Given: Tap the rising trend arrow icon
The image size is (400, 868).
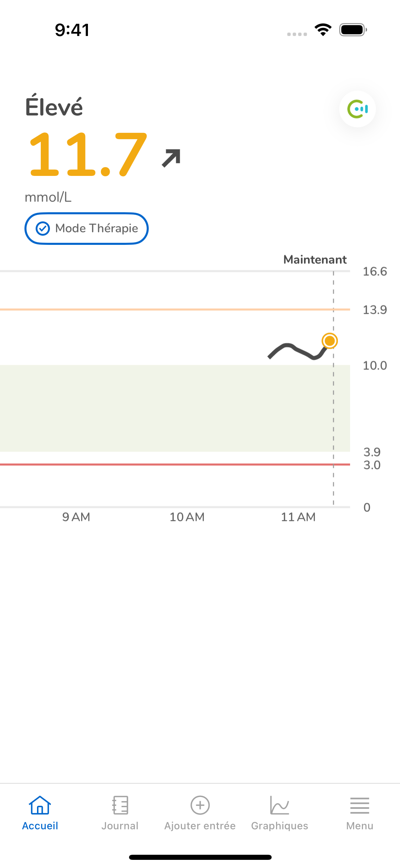Looking at the screenshot, I should (171, 158).
